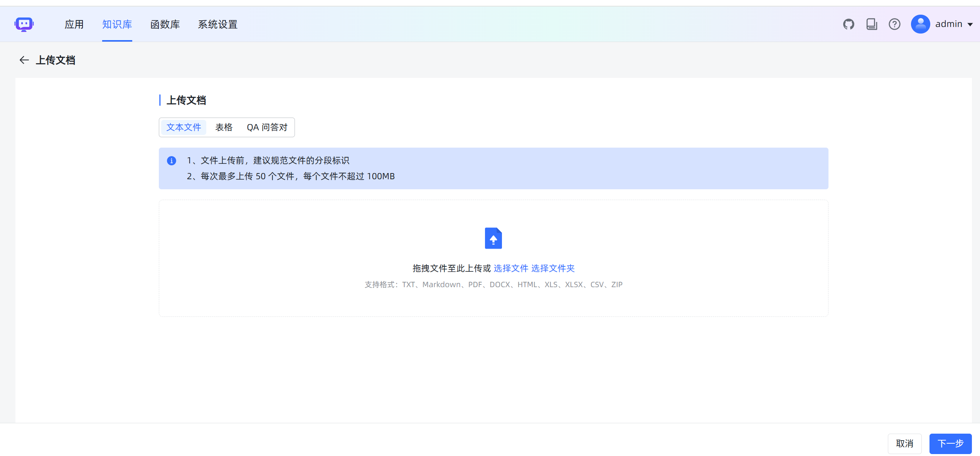Open the 应用 menu

pyautogui.click(x=74, y=24)
